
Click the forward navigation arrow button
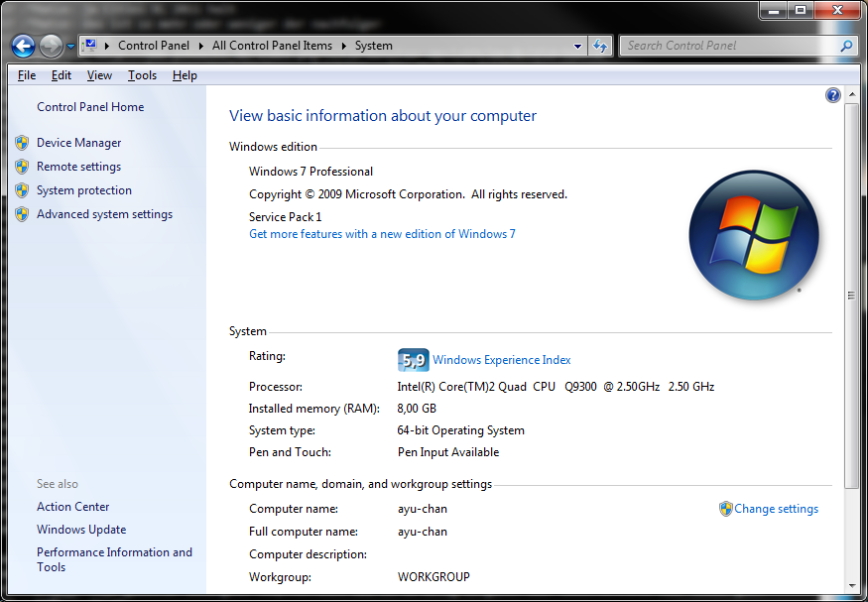(51, 46)
